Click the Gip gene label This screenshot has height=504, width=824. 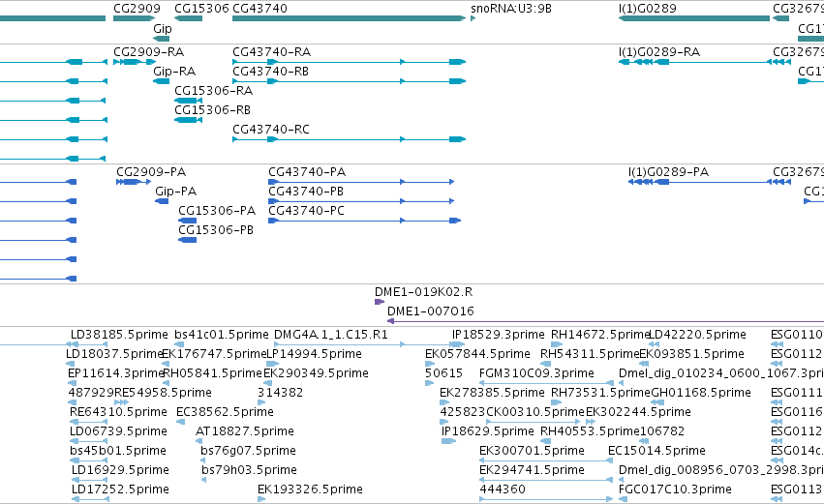click(x=163, y=29)
